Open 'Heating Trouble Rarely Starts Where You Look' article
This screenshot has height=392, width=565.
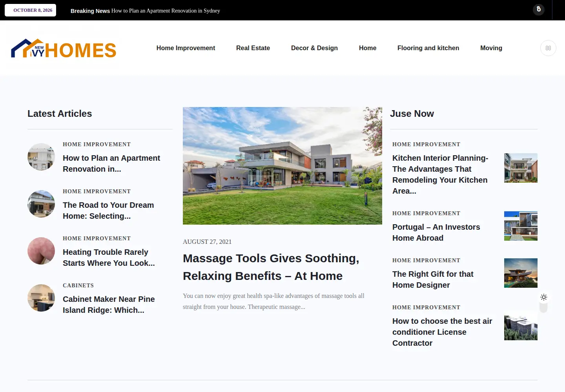(109, 258)
